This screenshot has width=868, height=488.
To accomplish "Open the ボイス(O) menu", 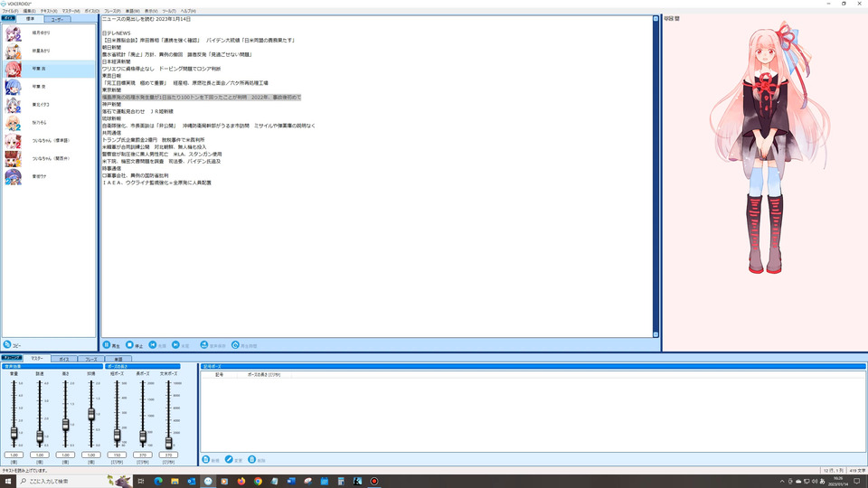I will click(x=92, y=11).
